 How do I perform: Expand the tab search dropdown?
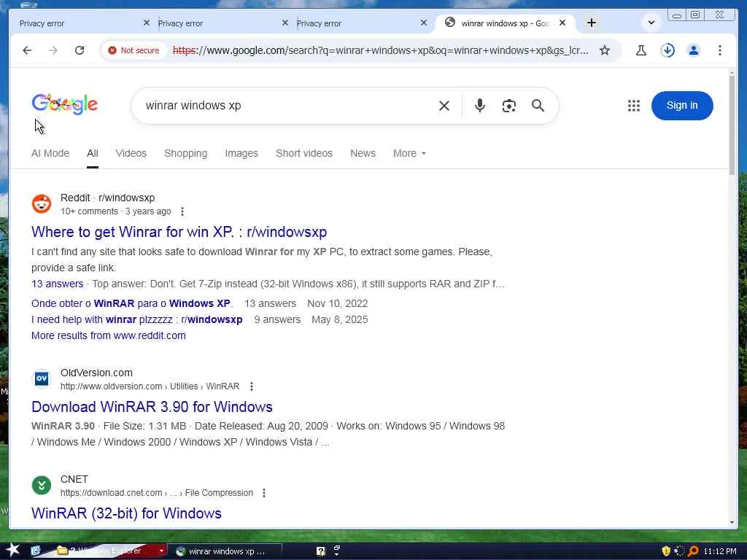click(651, 23)
